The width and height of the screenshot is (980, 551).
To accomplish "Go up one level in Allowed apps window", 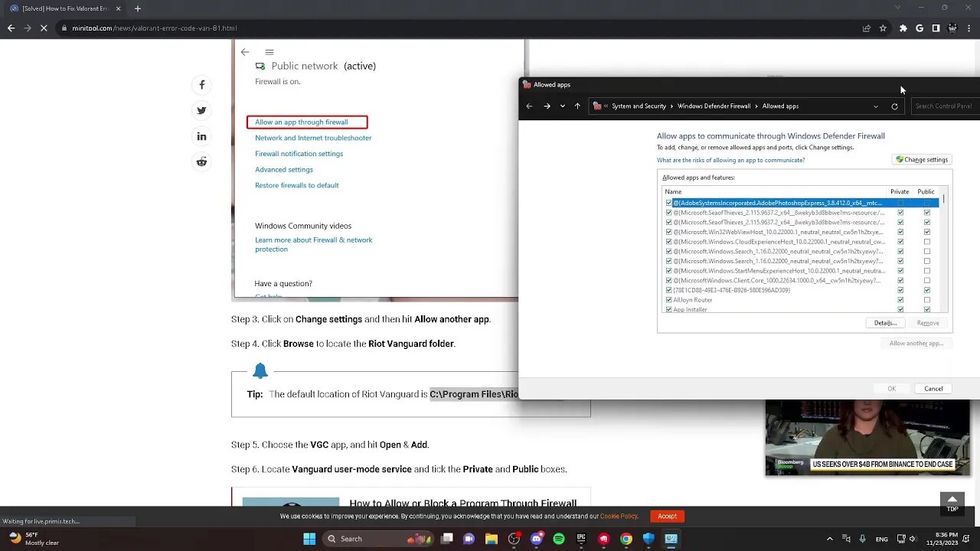I will click(x=577, y=106).
